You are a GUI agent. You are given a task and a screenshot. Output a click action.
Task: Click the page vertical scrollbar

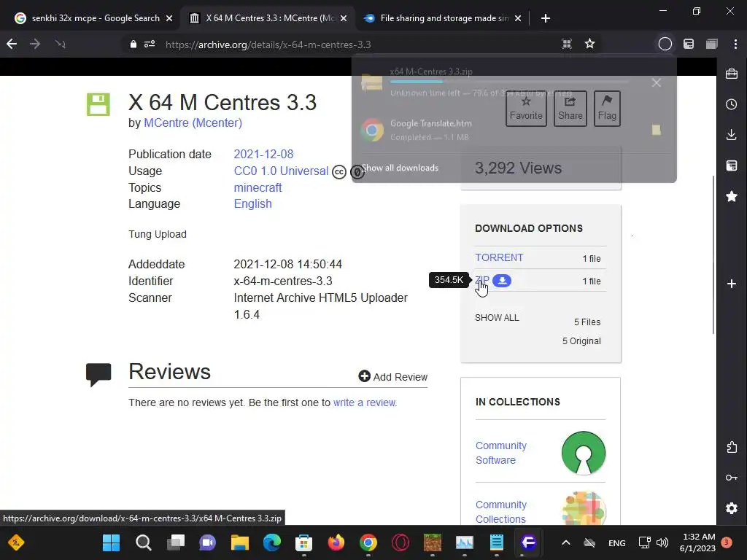713,254
